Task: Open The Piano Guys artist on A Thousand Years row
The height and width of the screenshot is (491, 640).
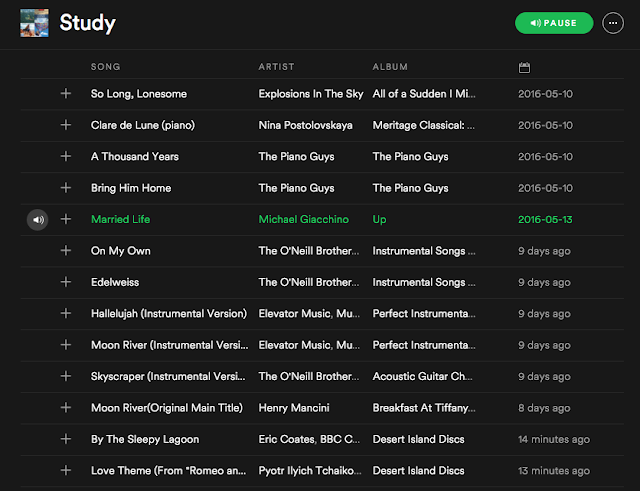Action: 296,157
